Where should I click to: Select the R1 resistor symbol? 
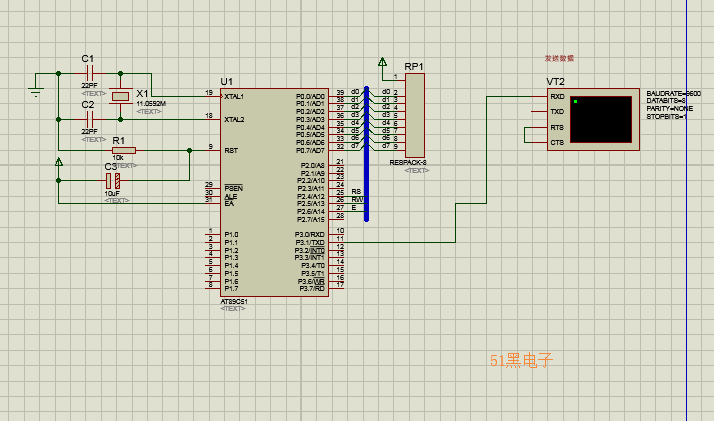click(124, 150)
